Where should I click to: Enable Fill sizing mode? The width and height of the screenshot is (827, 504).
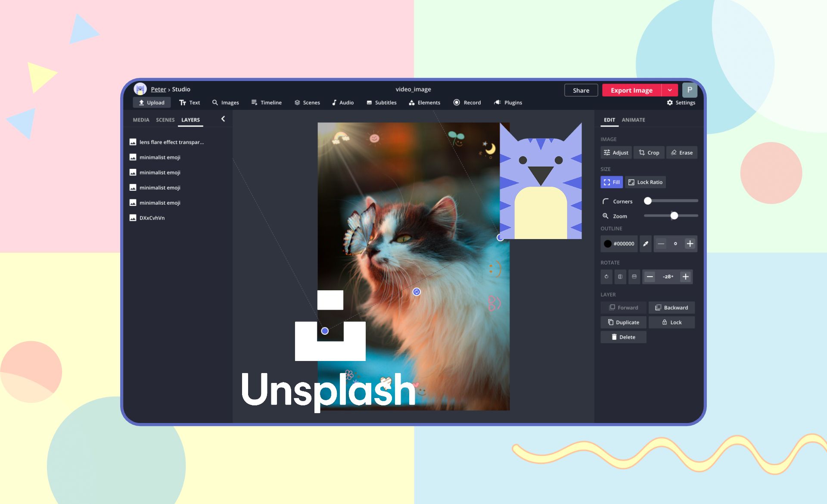pos(611,182)
